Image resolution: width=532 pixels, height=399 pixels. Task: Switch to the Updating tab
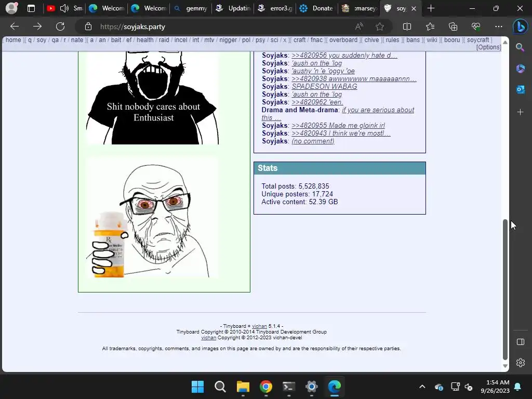[232, 8]
